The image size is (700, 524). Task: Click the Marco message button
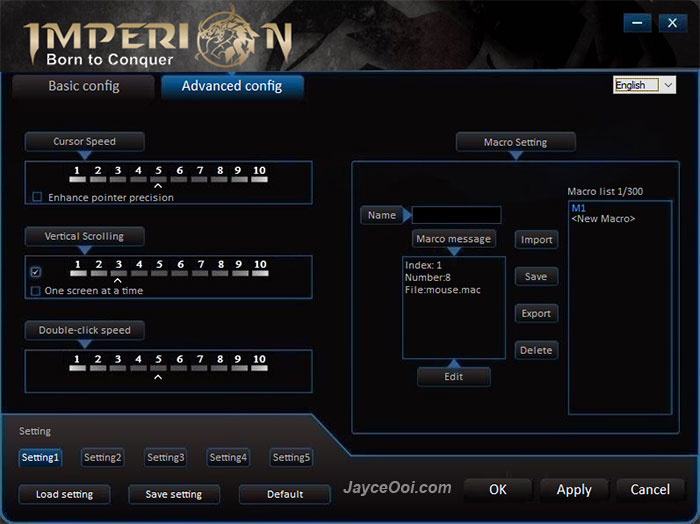point(454,239)
